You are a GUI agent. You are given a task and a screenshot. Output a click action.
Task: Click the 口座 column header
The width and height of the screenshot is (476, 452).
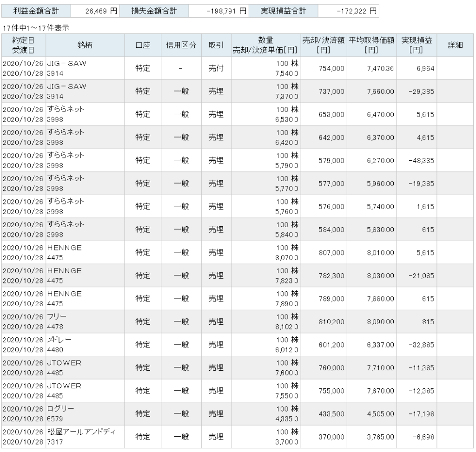(x=143, y=45)
